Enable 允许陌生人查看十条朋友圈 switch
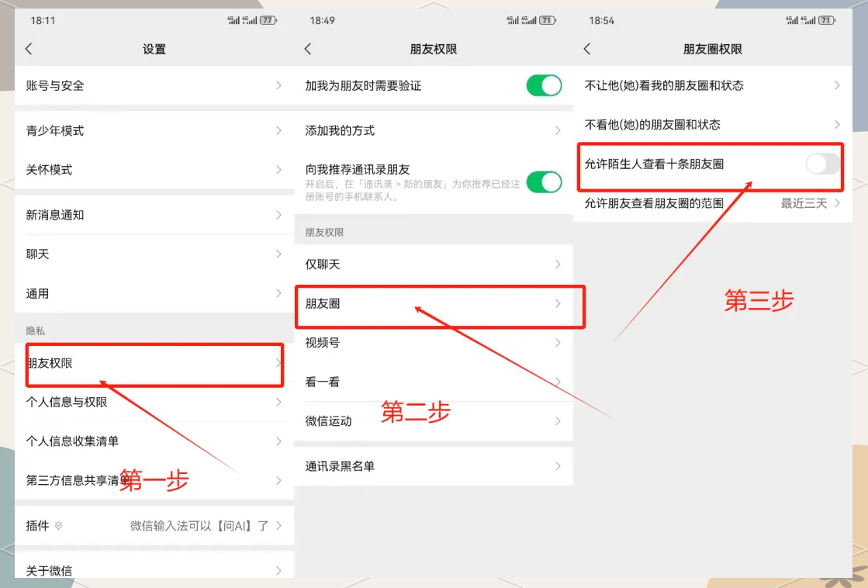Screen dimensions: 868x588 [822, 164]
